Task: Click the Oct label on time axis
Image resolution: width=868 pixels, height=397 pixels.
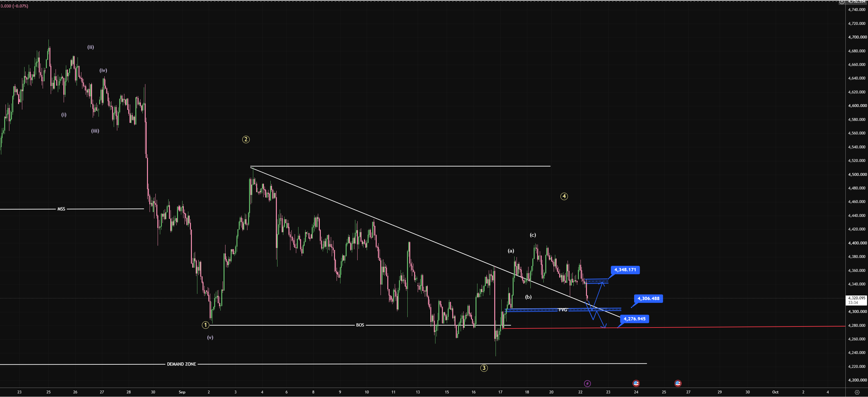Action: (x=775, y=392)
